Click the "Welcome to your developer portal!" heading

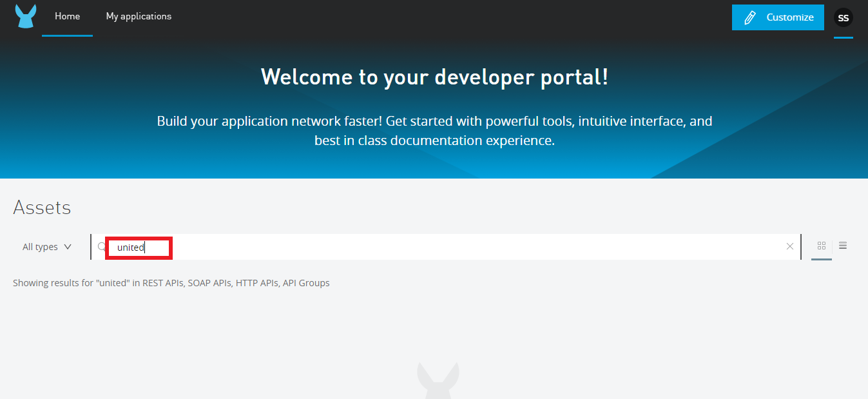click(434, 77)
